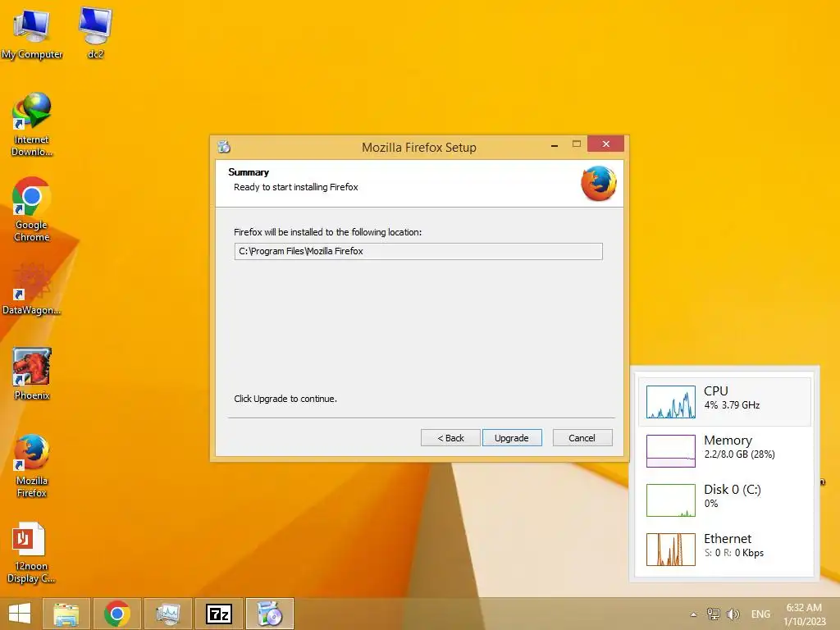Select Internet Download Manager desktop shortcut
The width and height of the screenshot is (840, 630).
click(32, 125)
